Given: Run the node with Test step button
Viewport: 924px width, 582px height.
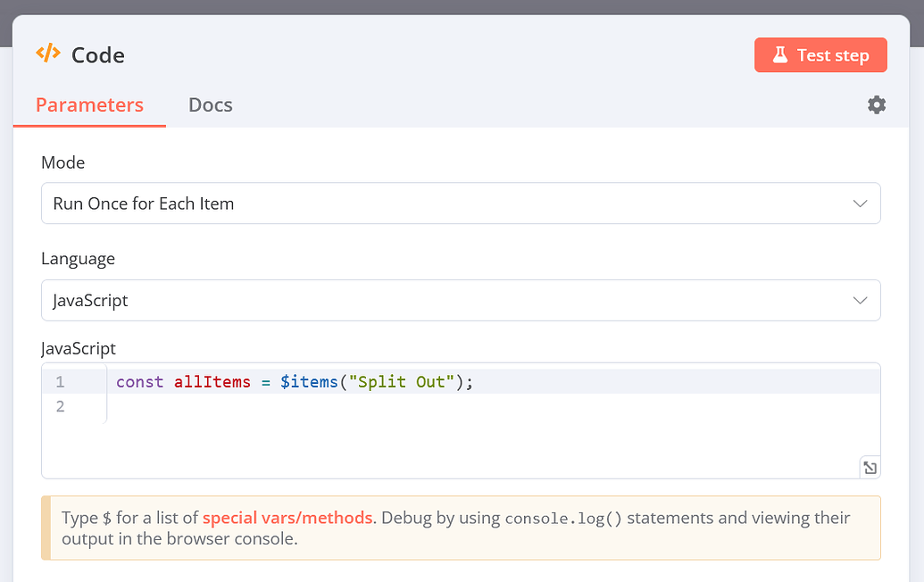Looking at the screenshot, I should click(x=820, y=54).
